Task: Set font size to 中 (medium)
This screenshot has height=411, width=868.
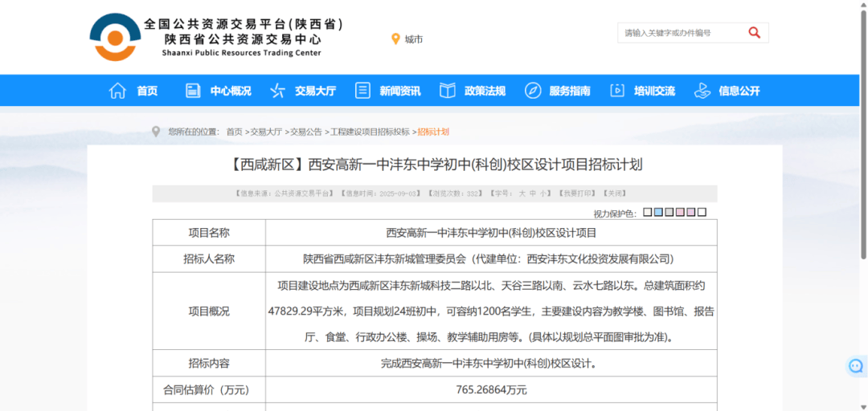Action: [x=533, y=193]
